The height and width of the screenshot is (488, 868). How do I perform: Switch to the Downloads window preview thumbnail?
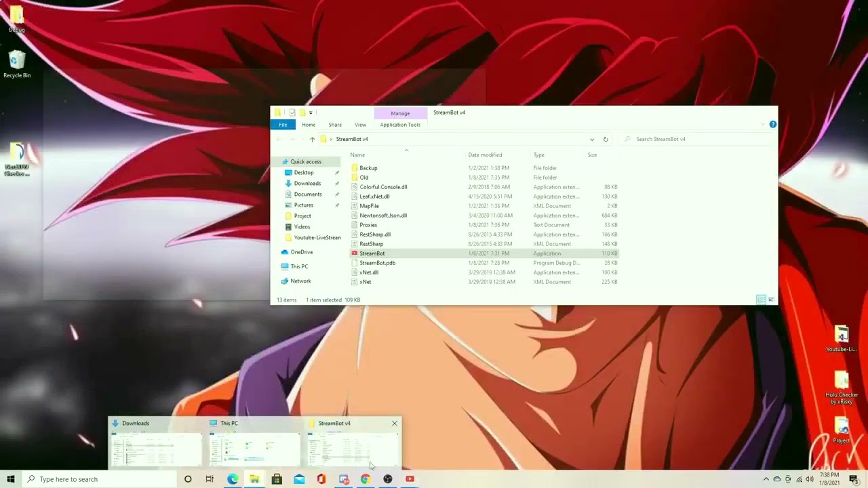pyautogui.click(x=157, y=450)
